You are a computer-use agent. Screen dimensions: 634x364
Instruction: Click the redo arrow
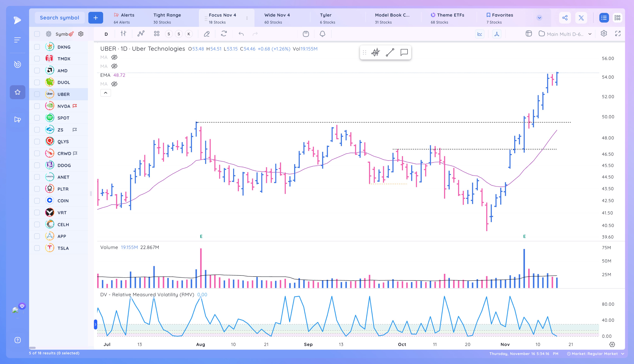(255, 34)
